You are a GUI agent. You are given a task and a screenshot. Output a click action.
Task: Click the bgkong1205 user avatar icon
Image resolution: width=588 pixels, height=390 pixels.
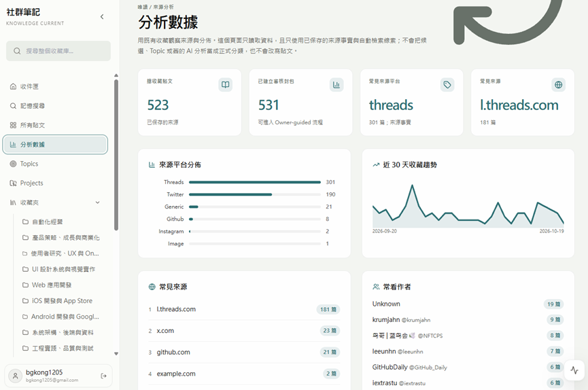[16, 376]
